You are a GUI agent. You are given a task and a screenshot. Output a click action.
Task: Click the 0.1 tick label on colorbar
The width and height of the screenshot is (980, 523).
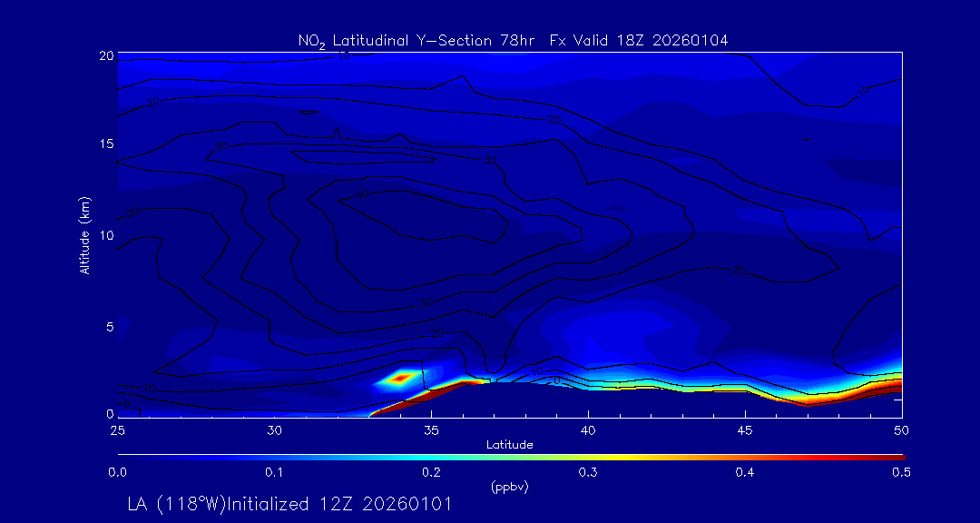click(274, 472)
